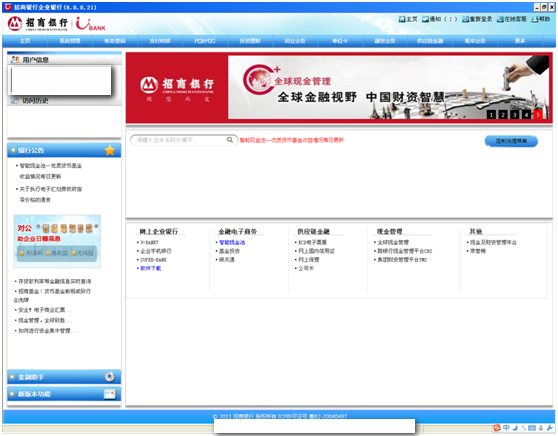The height and width of the screenshot is (436, 558).
Task: Click the star icon in 银行公告 header
Action: 110,150
